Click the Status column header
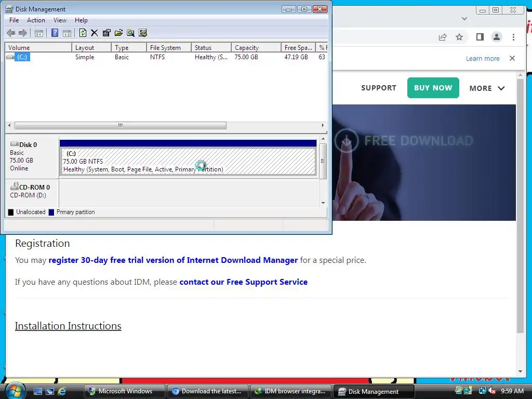 [x=211, y=47]
